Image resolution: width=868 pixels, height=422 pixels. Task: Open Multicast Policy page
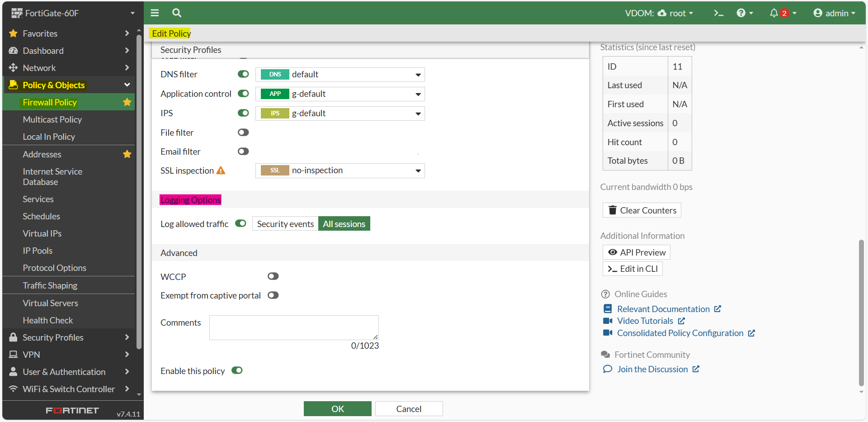[52, 119]
